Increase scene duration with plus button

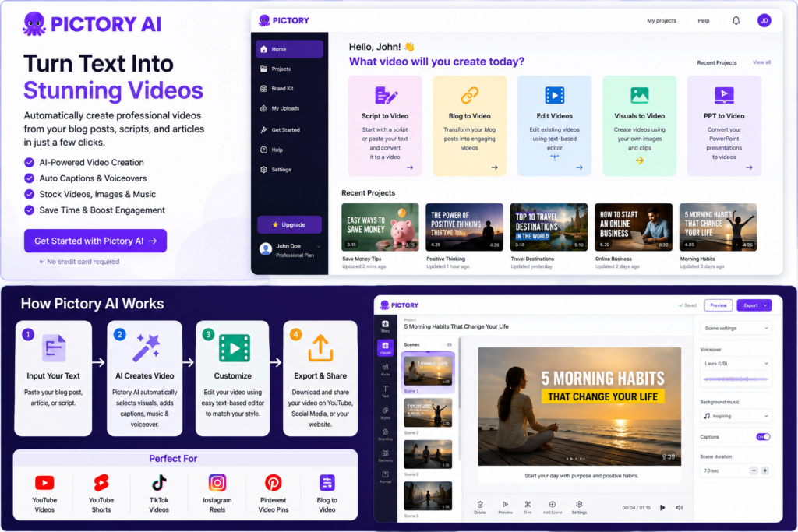pos(764,470)
